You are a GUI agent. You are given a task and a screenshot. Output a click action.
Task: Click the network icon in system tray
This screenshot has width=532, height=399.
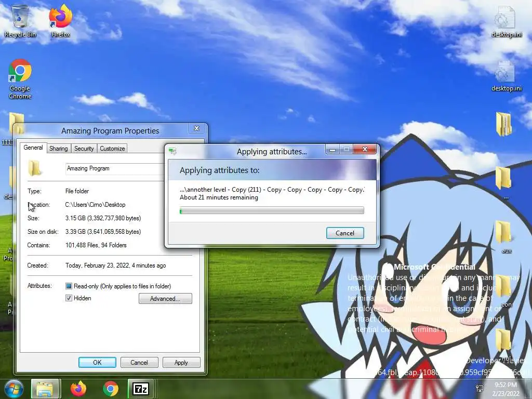(480, 389)
